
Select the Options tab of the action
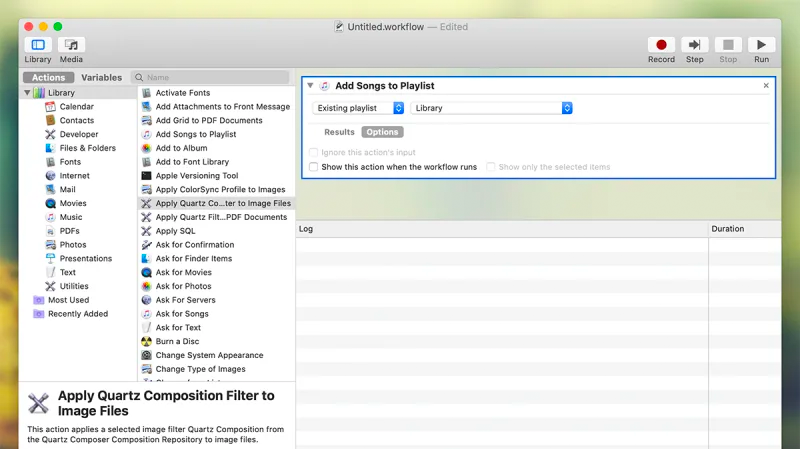click(x=382, y=132)
